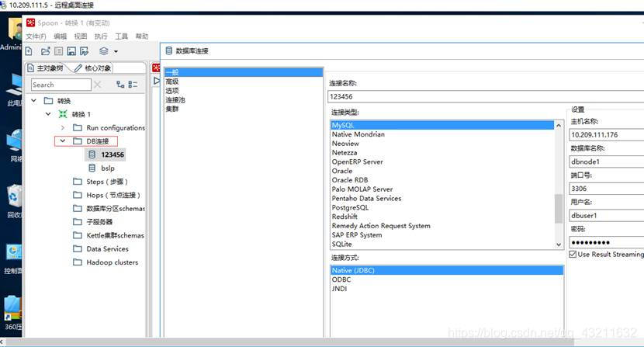Click the Hops folder icon

pyautogui.click(x=78, y=195)
